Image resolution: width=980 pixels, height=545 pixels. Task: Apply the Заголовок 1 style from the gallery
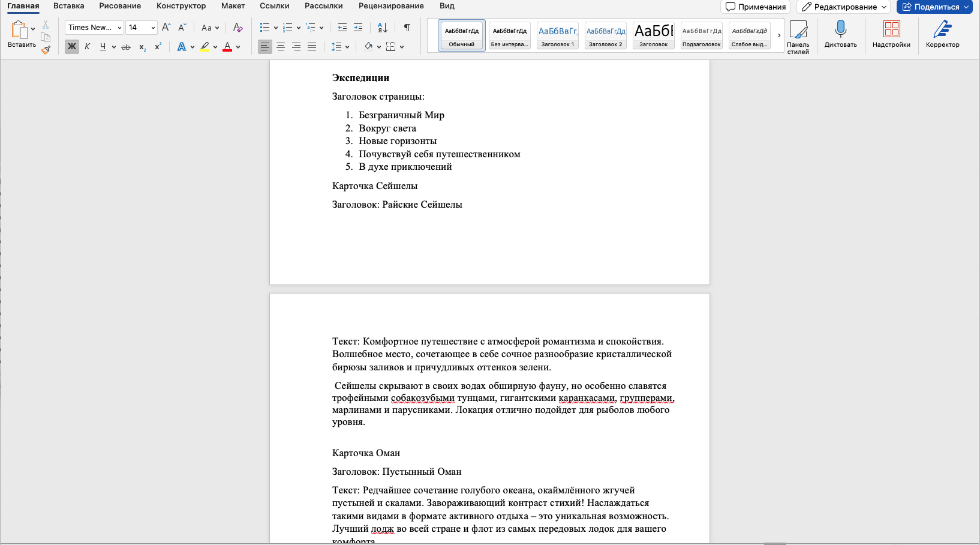coord(557,35)
